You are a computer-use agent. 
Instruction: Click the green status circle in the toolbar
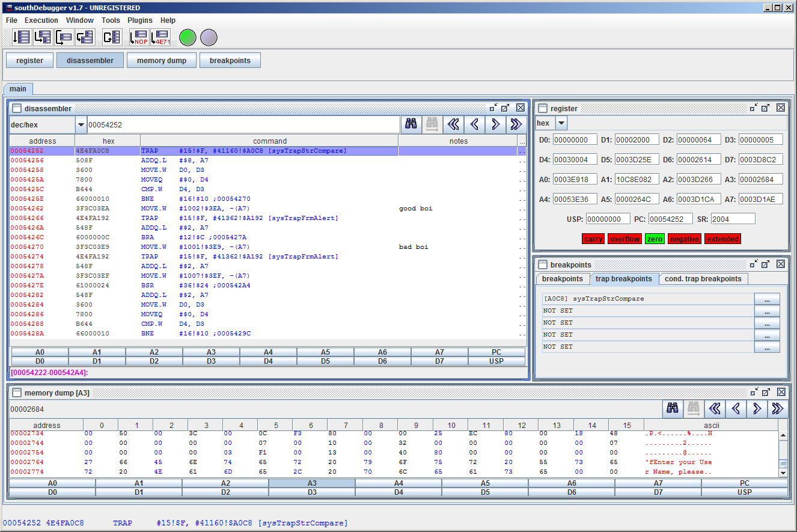pyautogui.click(x=188, y=37)
